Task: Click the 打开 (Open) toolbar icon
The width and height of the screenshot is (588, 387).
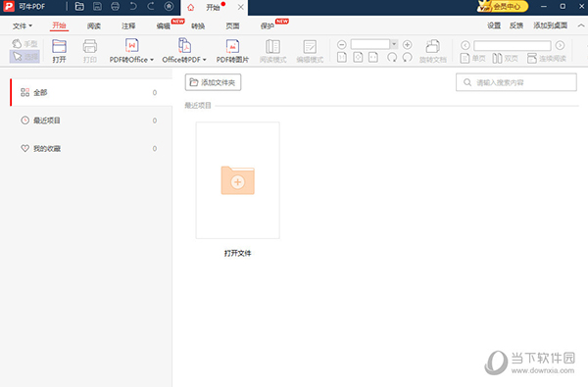Action: coord(59,46)
